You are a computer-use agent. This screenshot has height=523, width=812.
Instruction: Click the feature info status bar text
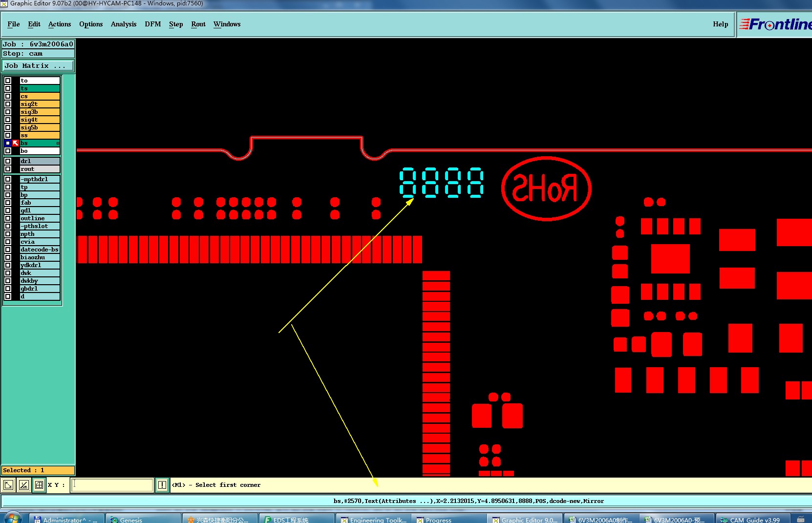coord(469,501)
